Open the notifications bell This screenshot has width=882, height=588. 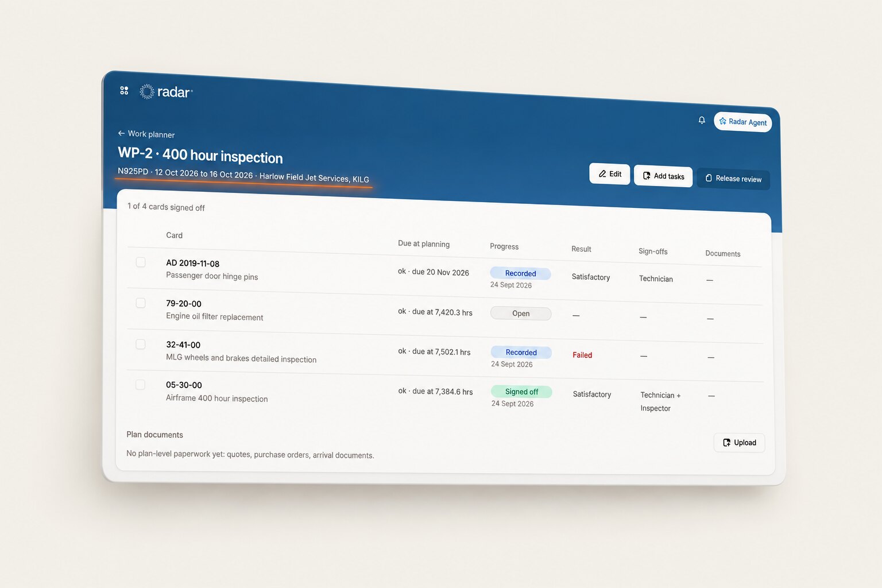(x=702, y=120)
